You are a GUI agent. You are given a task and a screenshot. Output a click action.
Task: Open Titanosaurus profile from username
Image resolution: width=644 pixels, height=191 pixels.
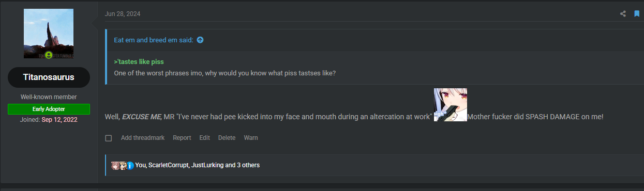coord(49,77)
